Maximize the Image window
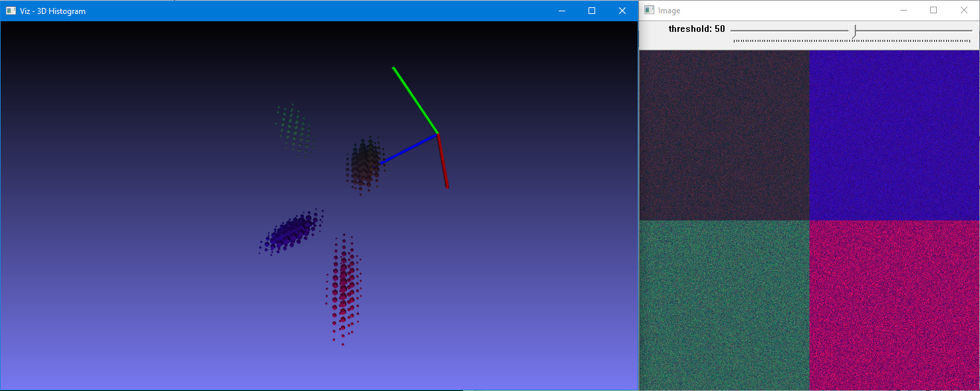This screenshot has width=980, height=391. (x=934, y=11)
